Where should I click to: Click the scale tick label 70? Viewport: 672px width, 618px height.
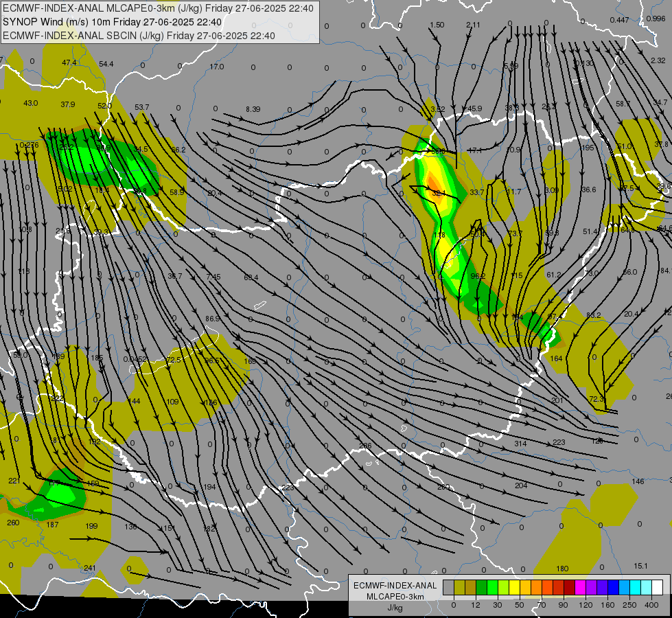pyautogui.click(x=542, y=605)
